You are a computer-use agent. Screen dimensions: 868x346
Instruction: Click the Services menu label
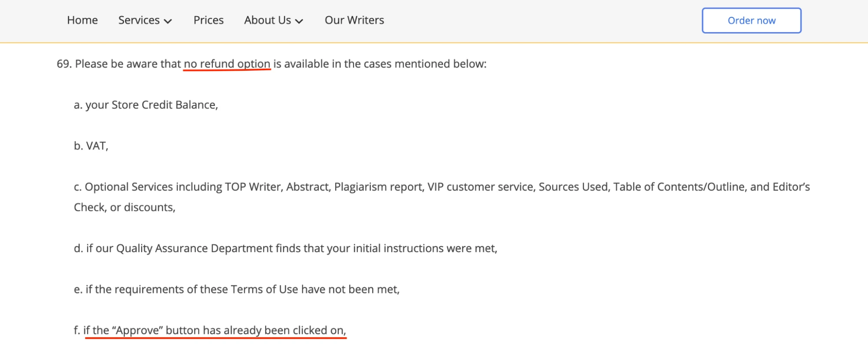139,20
